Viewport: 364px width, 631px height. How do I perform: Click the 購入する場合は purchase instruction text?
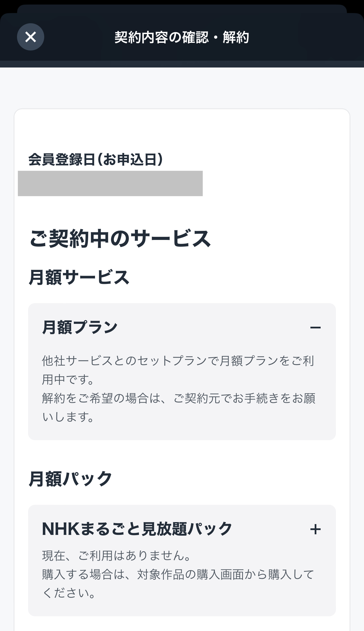(x=178, y=575)
